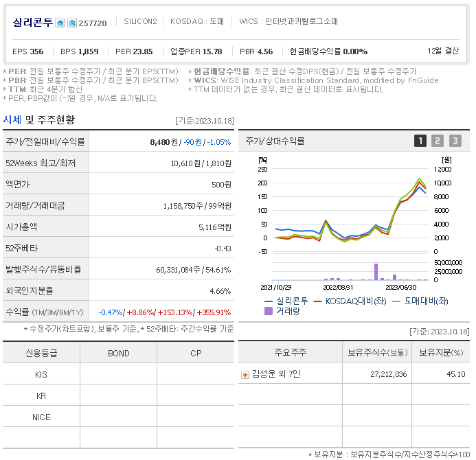Image resolution: width=476 pixels, height=460 pixels.
Task: Click the 신용등급 column header
Action: 41,353
